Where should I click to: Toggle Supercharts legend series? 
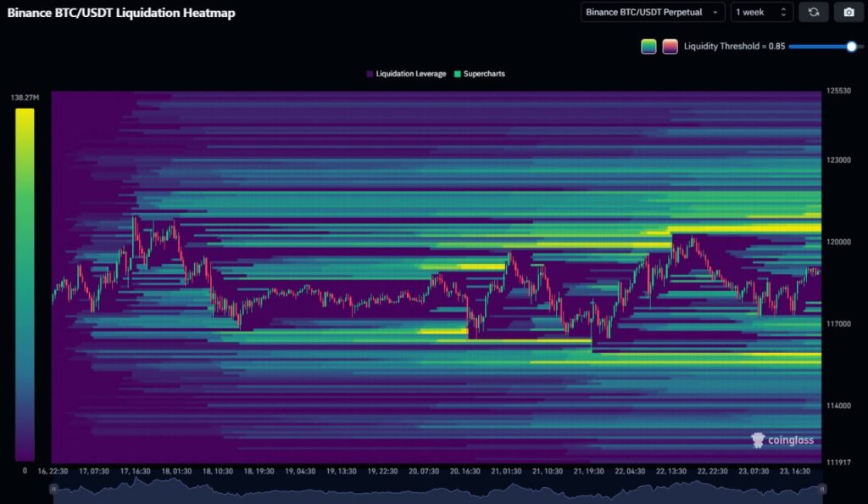(480, 74)
